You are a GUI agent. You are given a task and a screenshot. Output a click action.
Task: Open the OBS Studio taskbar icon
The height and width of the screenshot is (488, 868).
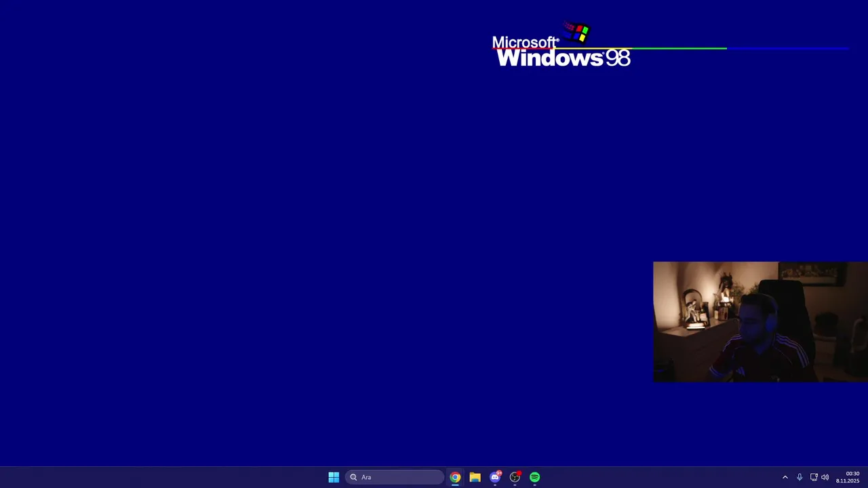tap(515, 477)
